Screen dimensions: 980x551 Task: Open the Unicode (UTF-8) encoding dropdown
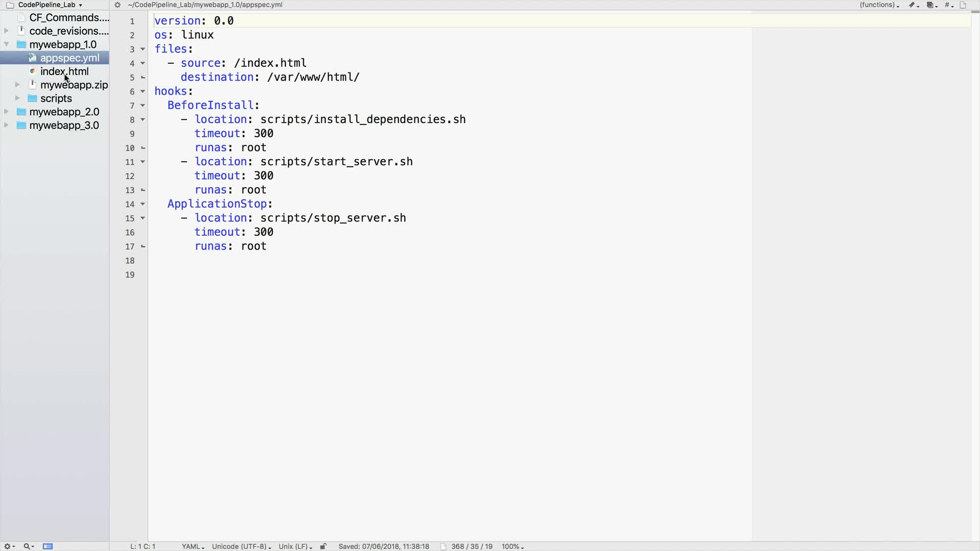241,546
